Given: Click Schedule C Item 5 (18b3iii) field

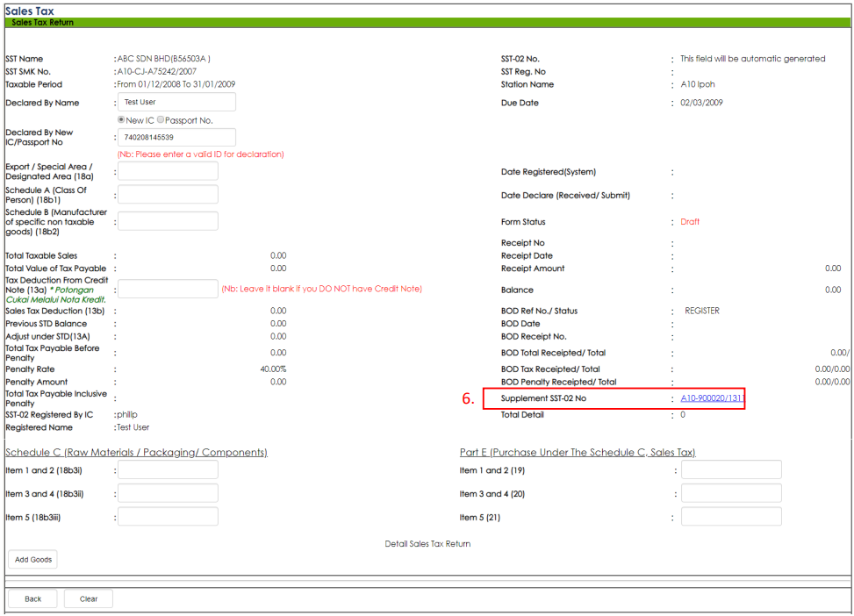Looking at the screenshot, I should coord(168,517).
